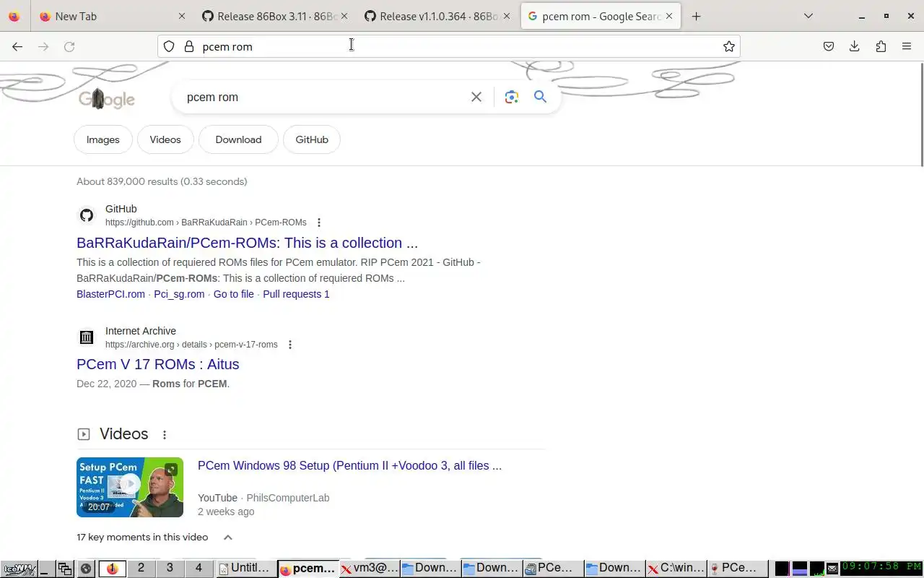The height and width of the screenshot is (578, 924).
Task: Switch to workspace 2 in taskbar
Action: coord(141,569)
